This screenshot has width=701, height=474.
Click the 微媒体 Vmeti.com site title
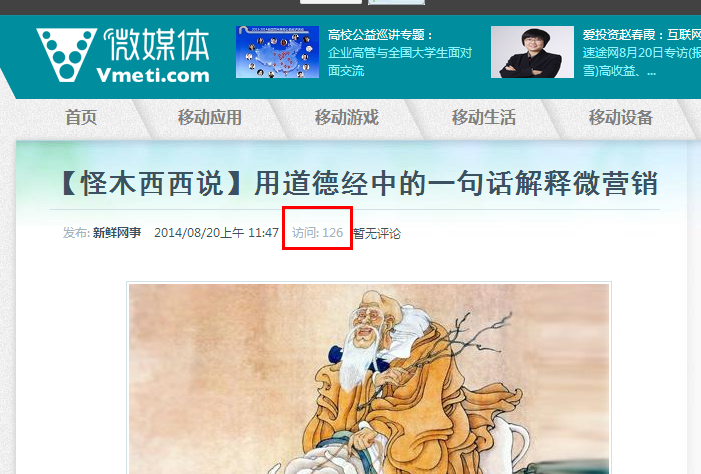[x=155, y=55]
